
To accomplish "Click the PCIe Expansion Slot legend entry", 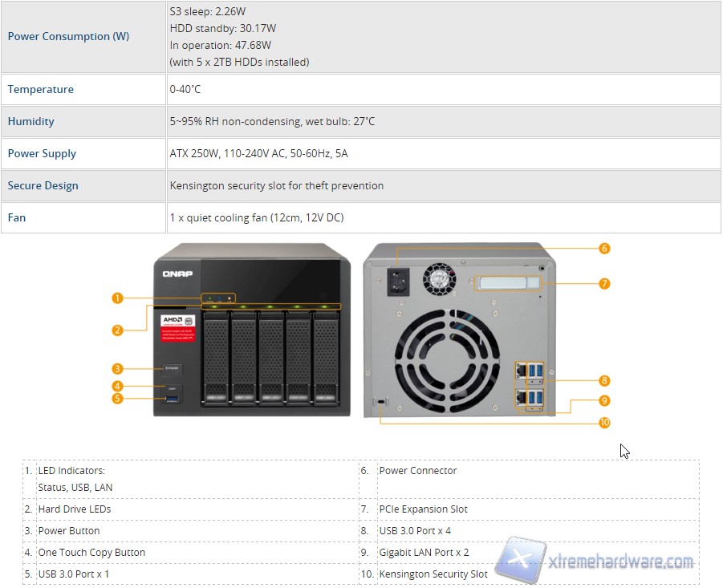I will click(x=423, y=509).
